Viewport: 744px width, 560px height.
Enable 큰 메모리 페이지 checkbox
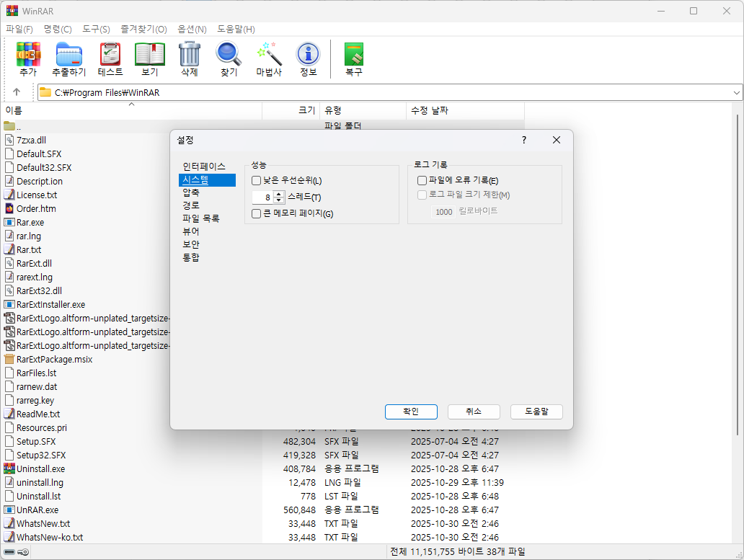(x=256, y=214)
